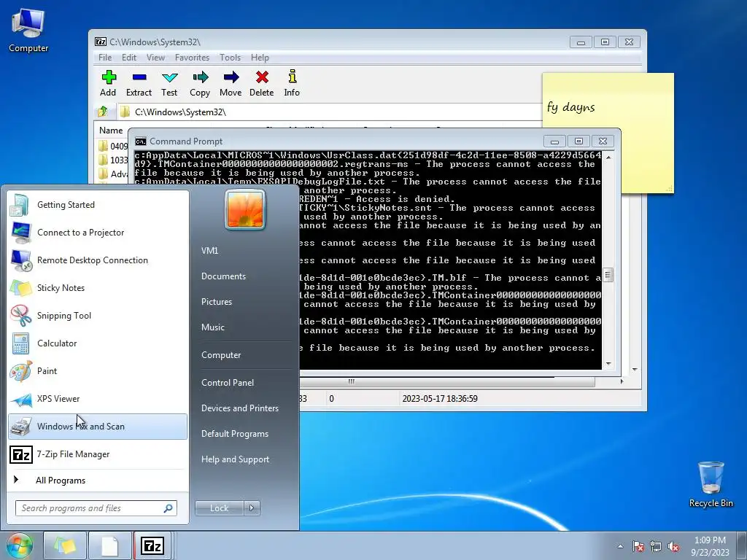The image size is (747, 560).
Task: Open Help and Support
Action: [x=236, y=459]
